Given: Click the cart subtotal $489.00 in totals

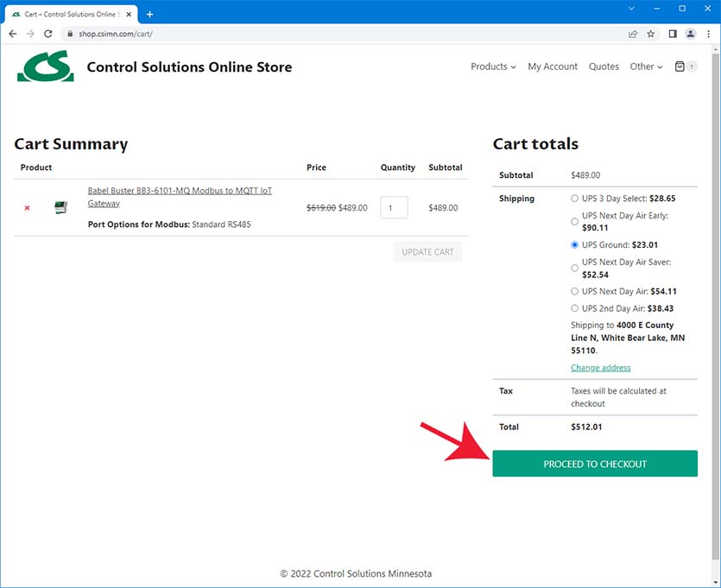Looking at the screenshot, I should (x=585, y=175).
